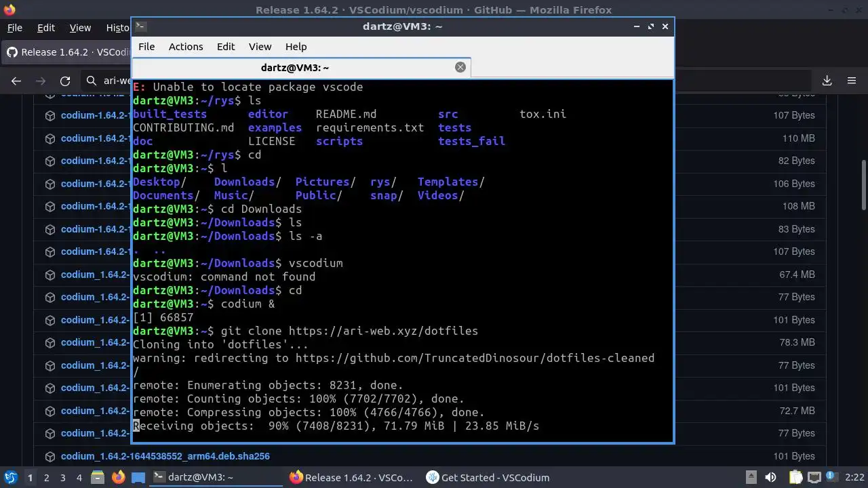Image resolution: width=868 pixels, height=488 pixels.
Task: Switch to the Release 1.64.2 Firefox taskbar entry
Action: (351, 477)
